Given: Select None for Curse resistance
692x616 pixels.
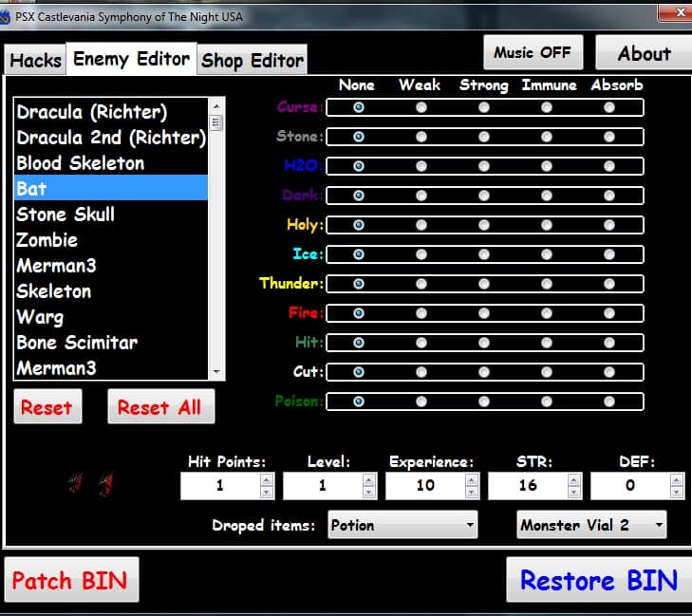Looking at the screenshot, I should pos(359,107).
